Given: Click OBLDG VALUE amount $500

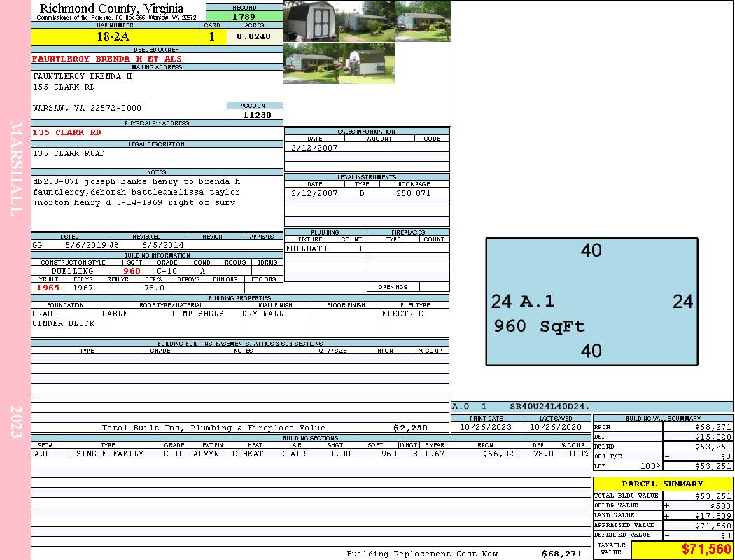Looking at the screenshot, I should (720, 506).
